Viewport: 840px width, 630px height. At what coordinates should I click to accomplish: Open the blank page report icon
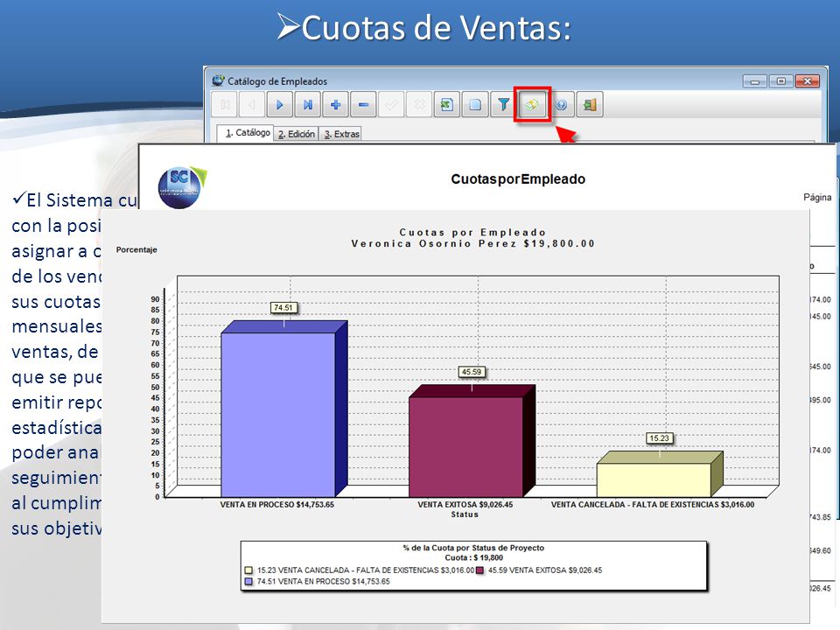point(475,104)
